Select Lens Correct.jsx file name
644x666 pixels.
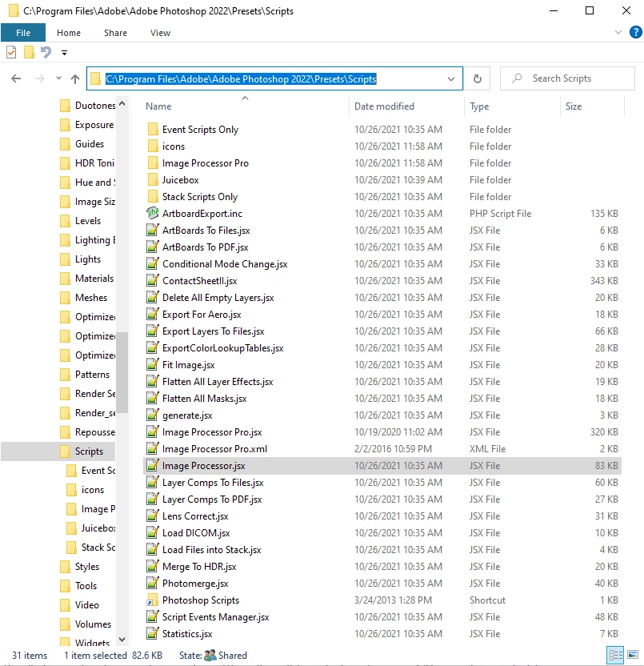click(x=195, y=516)
